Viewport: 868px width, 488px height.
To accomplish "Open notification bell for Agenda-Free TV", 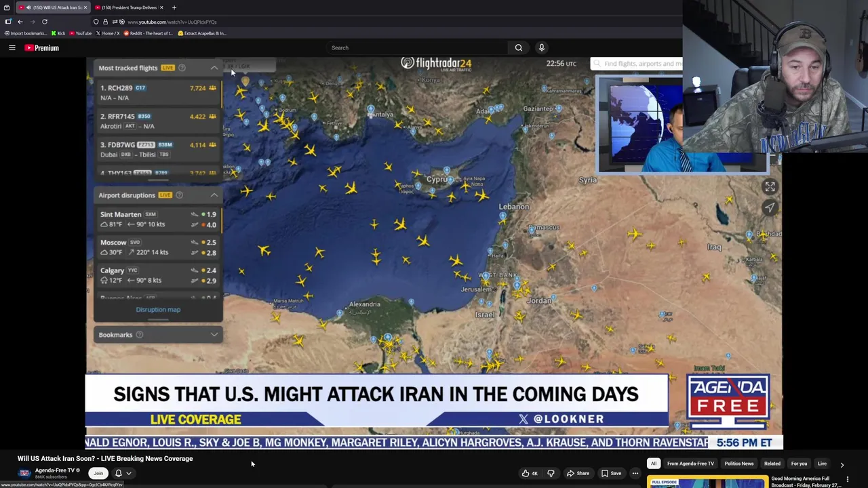I will (x=119, y=473).
